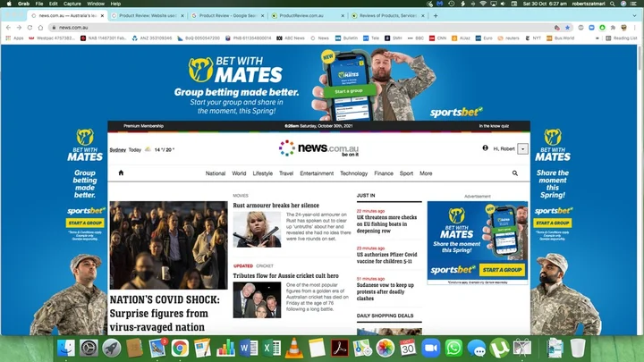644x362 pixels.
Task: Open the site search magnifier icon
Action: pyautogui.click(x=514, y=173)
